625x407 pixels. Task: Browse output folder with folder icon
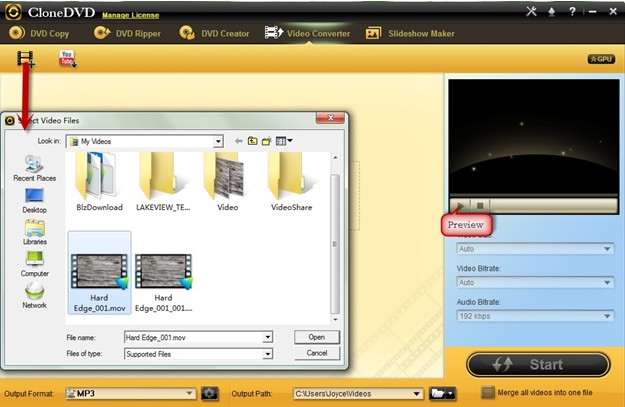point(442,393)
